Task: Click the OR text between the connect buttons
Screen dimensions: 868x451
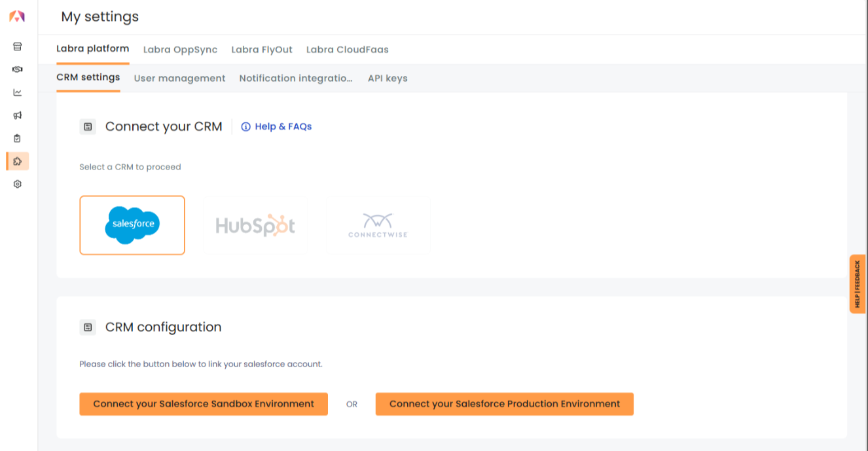Action: pos(352,405)
